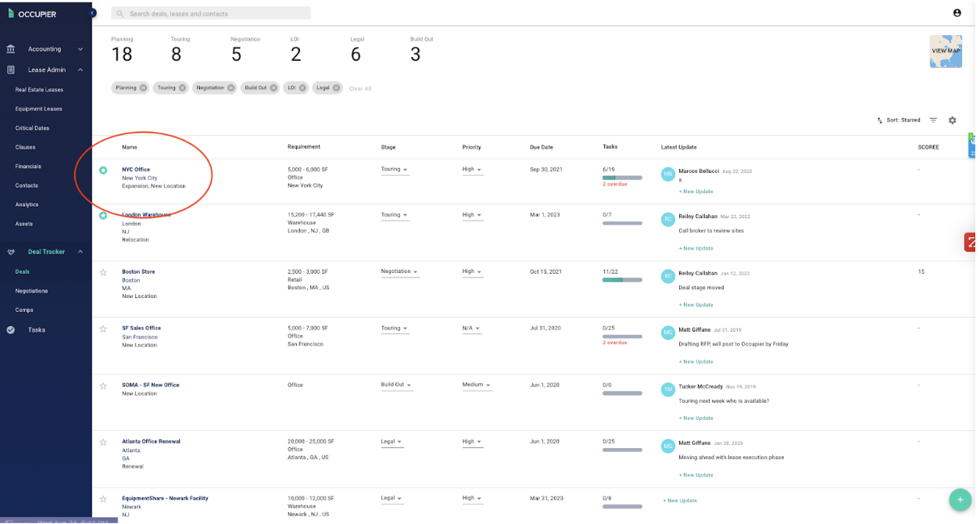This screenshot has width=980, height=524.
Task: Open Priority dropdown for SF Sales Office
Action: coord(471,328)
